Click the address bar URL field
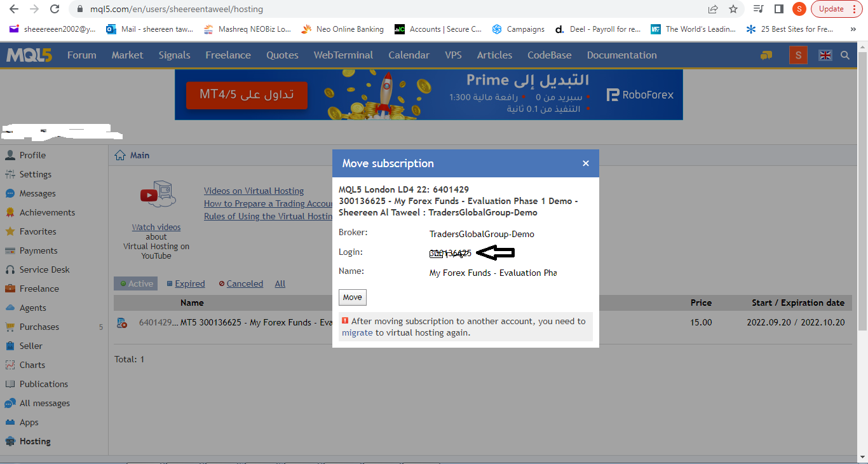 coord(381,9)
